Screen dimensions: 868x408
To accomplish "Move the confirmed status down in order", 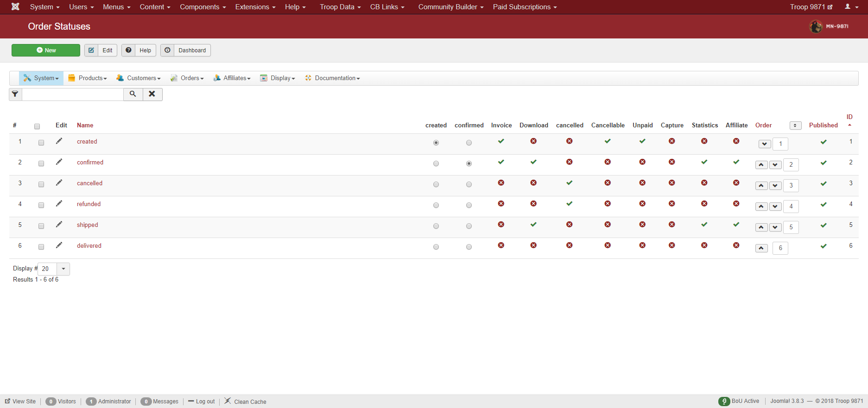I will click(x=775, y=165).
